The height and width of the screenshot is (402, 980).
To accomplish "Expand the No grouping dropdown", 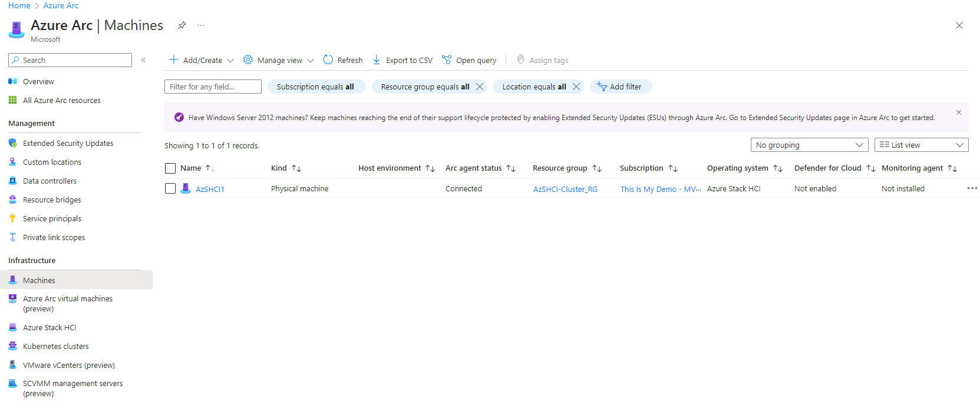I will 809,145.
